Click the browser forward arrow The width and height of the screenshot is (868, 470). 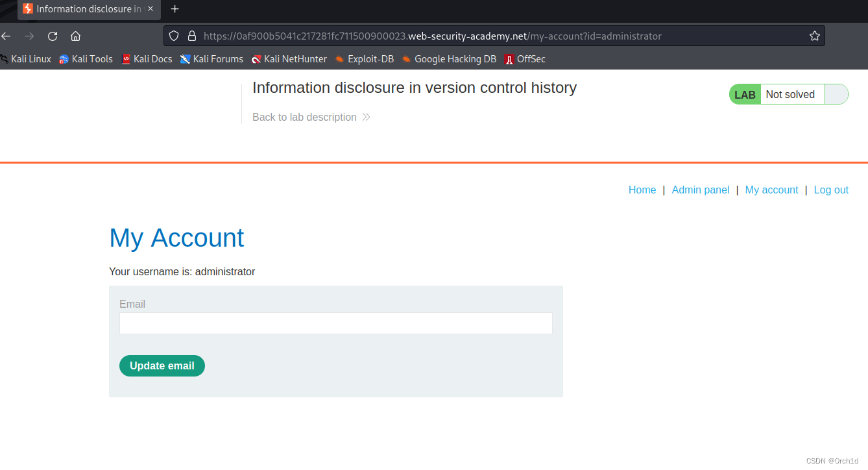click(x=29, y=36)
